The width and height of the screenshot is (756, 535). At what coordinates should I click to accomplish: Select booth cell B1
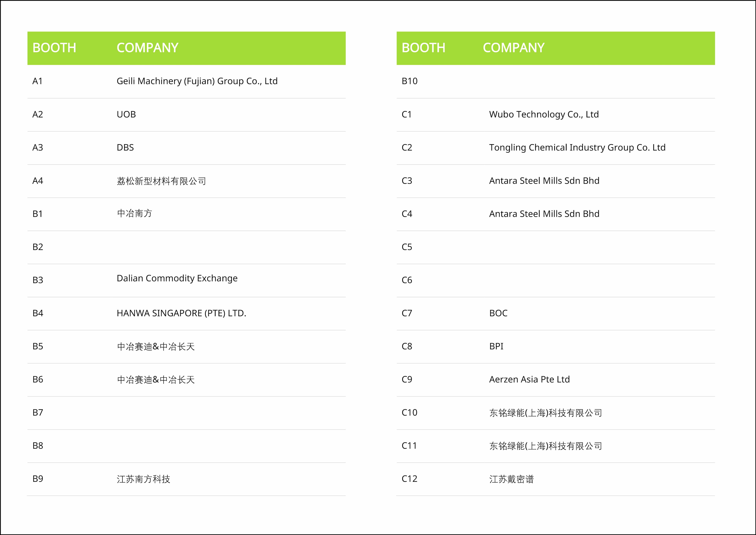(38, 214)
